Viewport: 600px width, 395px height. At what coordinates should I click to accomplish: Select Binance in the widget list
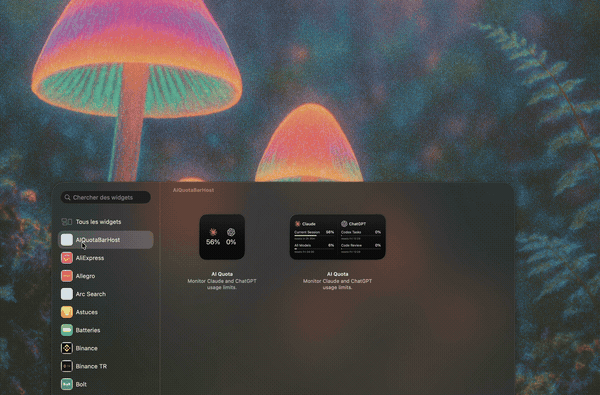106,348
